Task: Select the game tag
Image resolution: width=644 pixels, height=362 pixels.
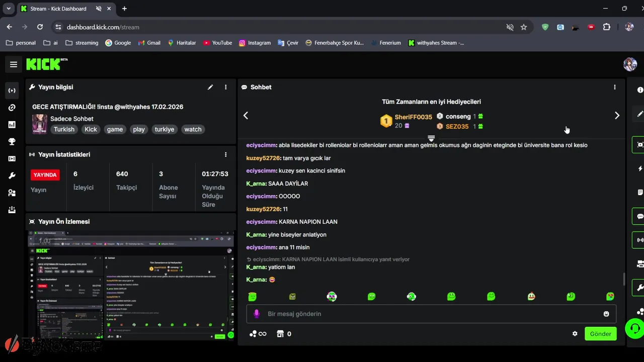Action: pyautogui.click(x=115, y=129)
